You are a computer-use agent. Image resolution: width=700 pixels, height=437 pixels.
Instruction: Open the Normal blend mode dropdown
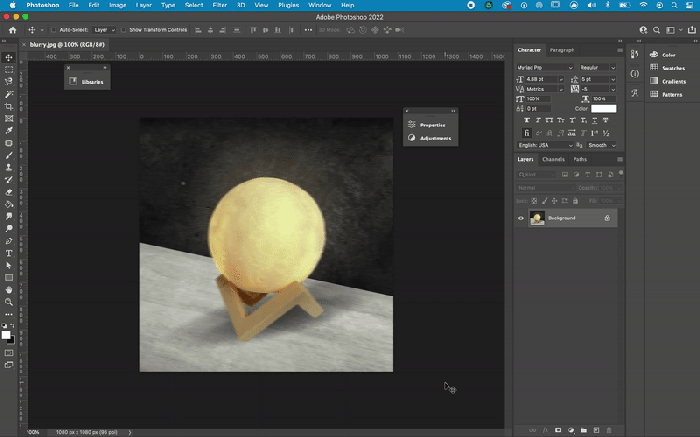(x=545, y=188)
